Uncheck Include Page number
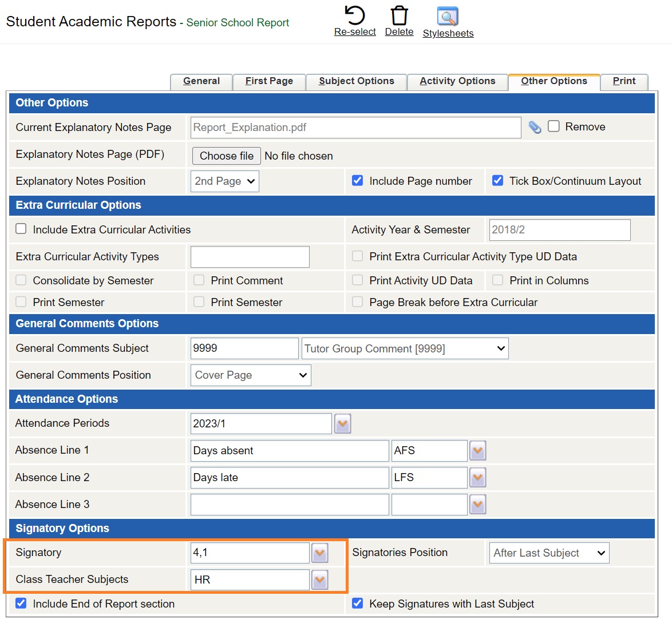This screenshot has width=672, height=627. point(358,181)
